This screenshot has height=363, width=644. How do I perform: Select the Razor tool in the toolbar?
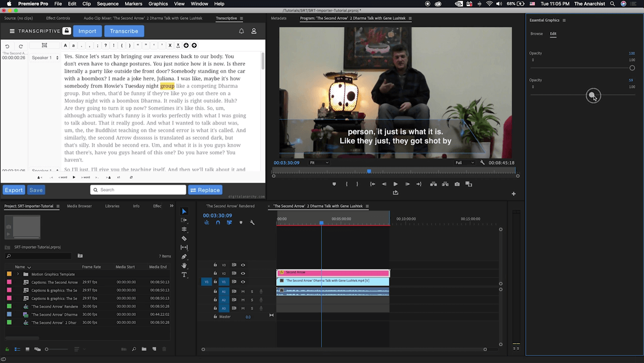pyautogui.click(x=184, y=239)
